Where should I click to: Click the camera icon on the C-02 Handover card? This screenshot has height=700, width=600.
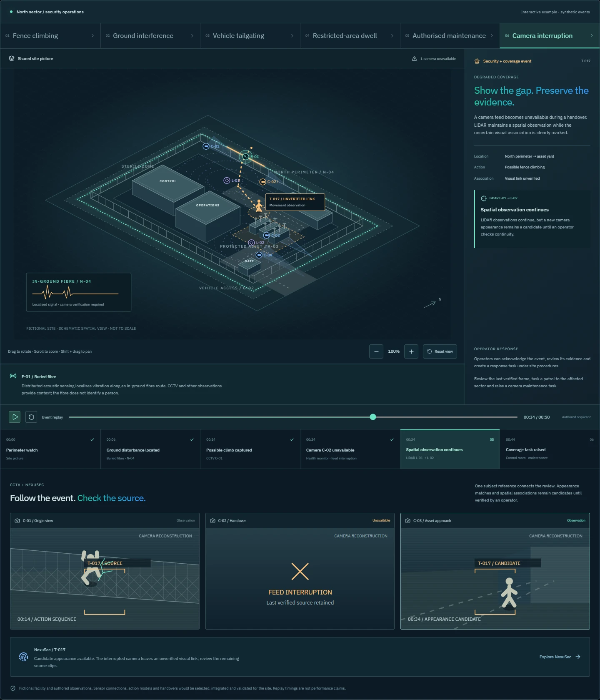pos(213,521)
